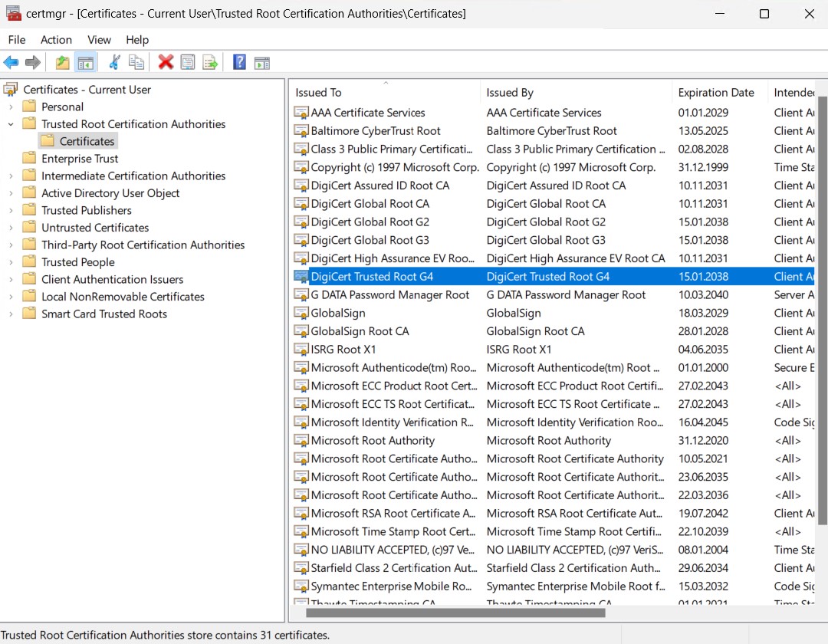Expand the Active Directory User Object node
The width and height of the screenshot is (828, 644).
pos(11,193)
